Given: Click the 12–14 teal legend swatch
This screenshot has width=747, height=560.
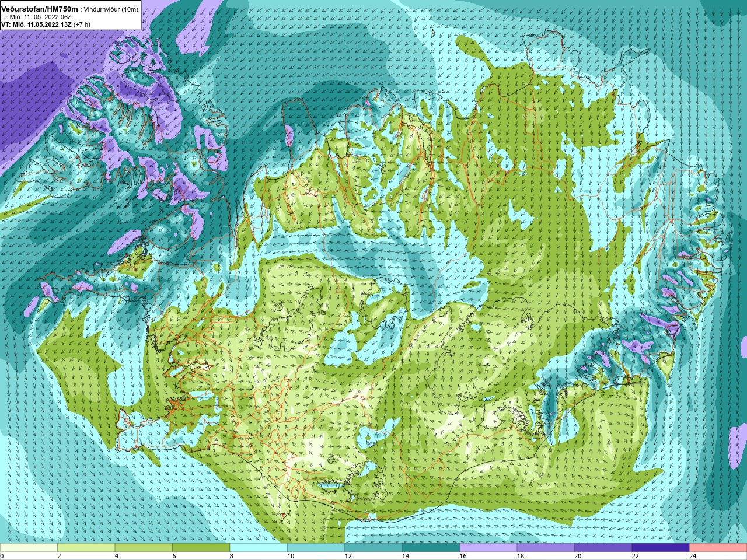Looking at the screenshot, I should [373, 548].
